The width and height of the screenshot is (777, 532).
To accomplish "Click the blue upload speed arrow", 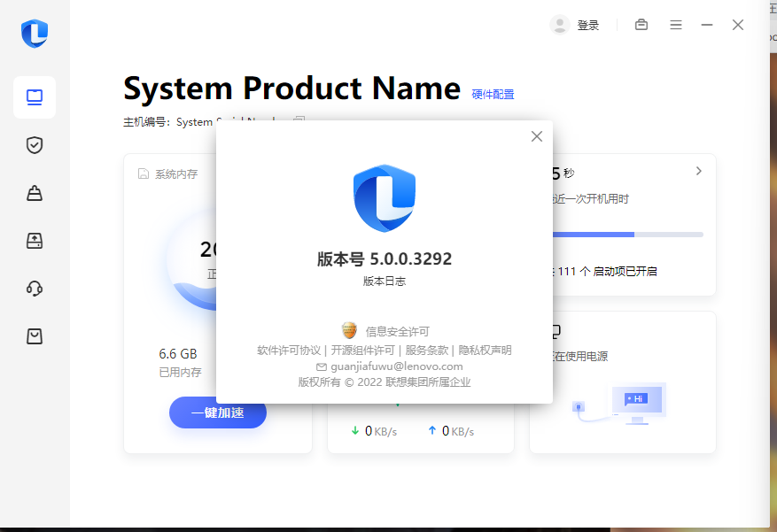I will [x=432, y=430].
